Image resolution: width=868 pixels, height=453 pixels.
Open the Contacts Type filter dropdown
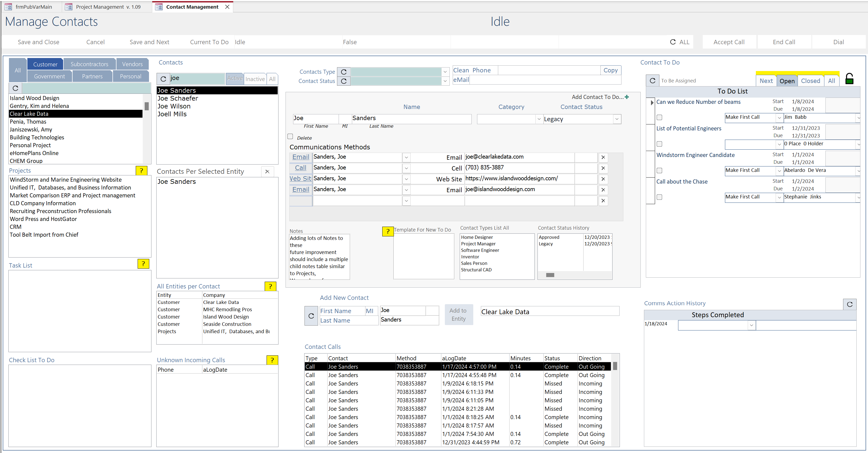pos(445,72)
